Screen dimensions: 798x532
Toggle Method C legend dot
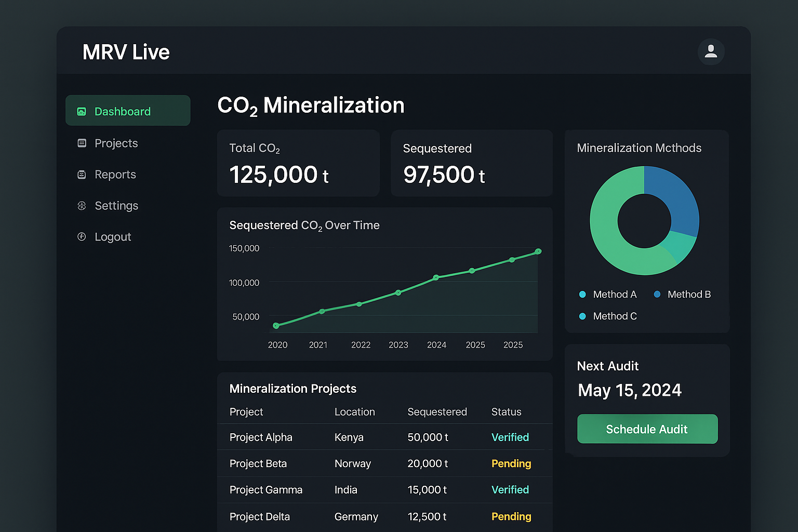[x=582, y=316]
